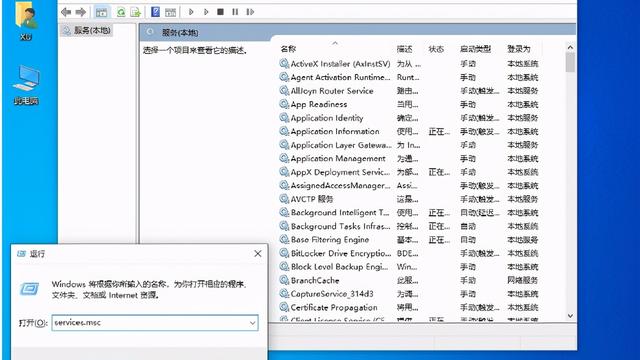Toggle the action pane toolbar icon
The image size is (640, 360).
tap(170, 12)
